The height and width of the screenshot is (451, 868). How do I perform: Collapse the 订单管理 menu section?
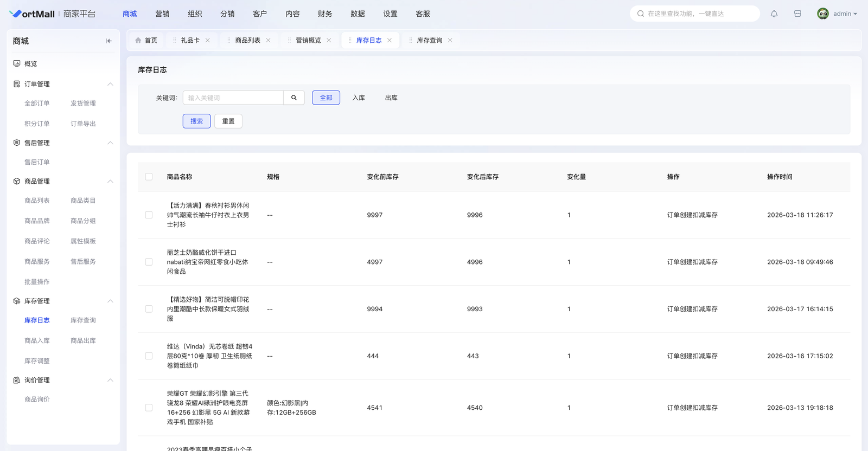(x=110, y=84)
